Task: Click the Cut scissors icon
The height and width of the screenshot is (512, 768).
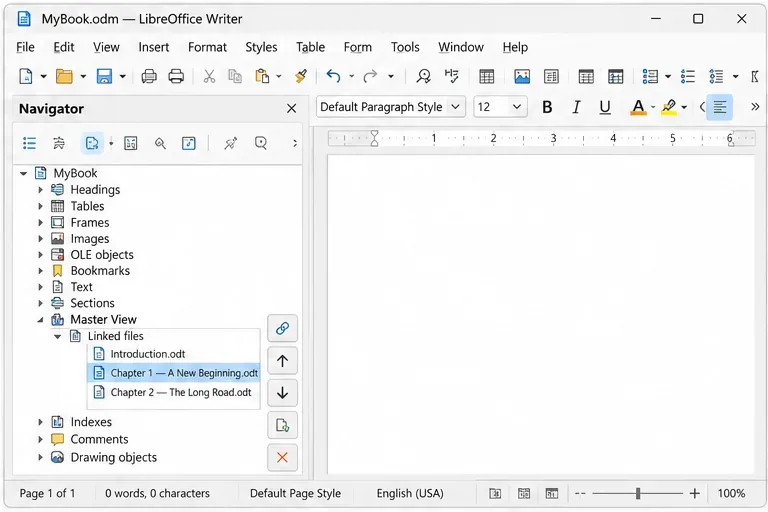Action: pos(209,76)
